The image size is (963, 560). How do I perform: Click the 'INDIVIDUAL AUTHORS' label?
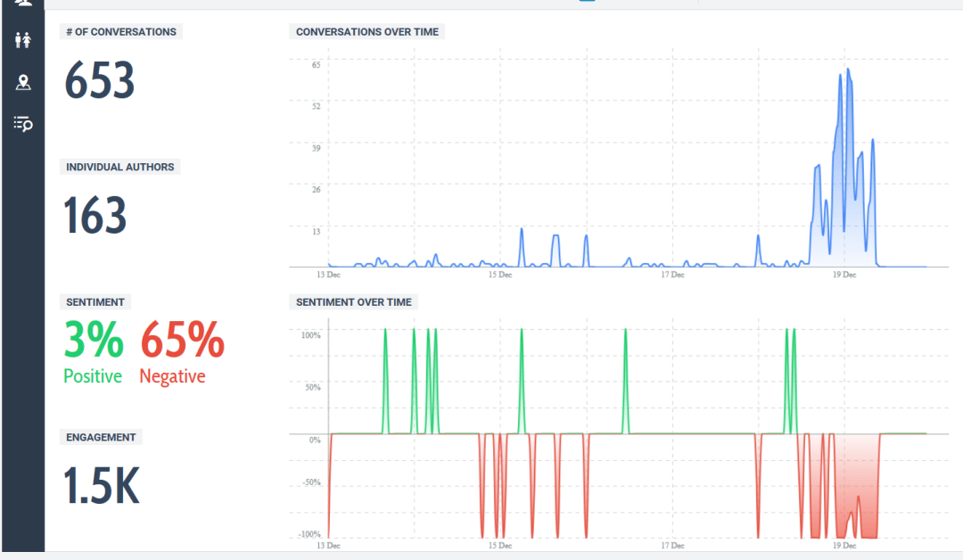coord(120,167)
